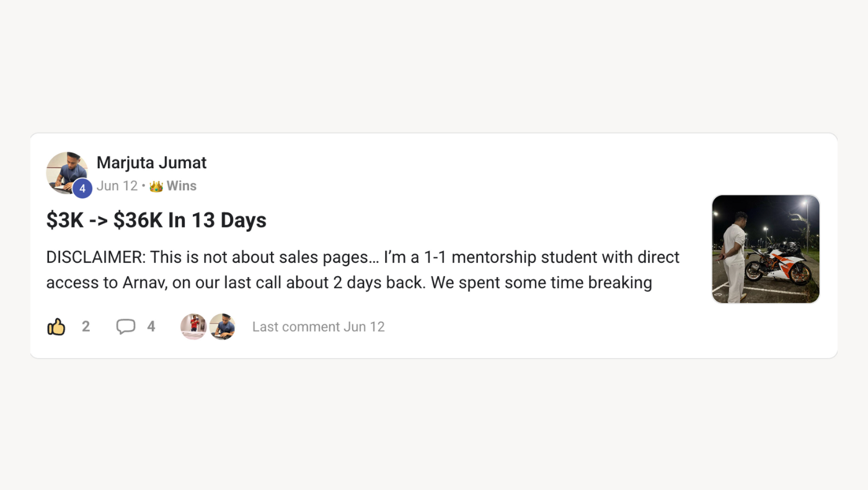Open the motorcycle photo thumbnail

[766, 249]
